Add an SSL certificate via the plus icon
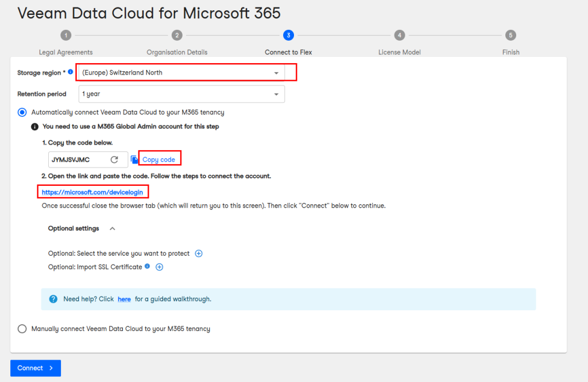The height and width of the screenshot is (382, 588). pyautogui.click(x=160, y=267)
